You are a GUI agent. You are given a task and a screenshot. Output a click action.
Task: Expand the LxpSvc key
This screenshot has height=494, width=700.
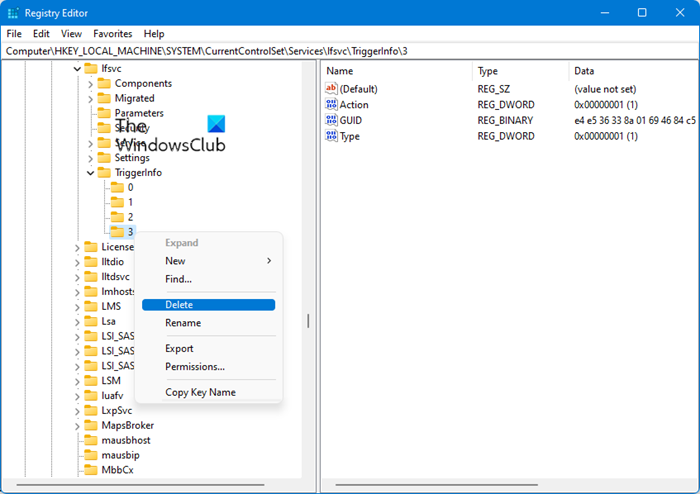click(77, 411)
